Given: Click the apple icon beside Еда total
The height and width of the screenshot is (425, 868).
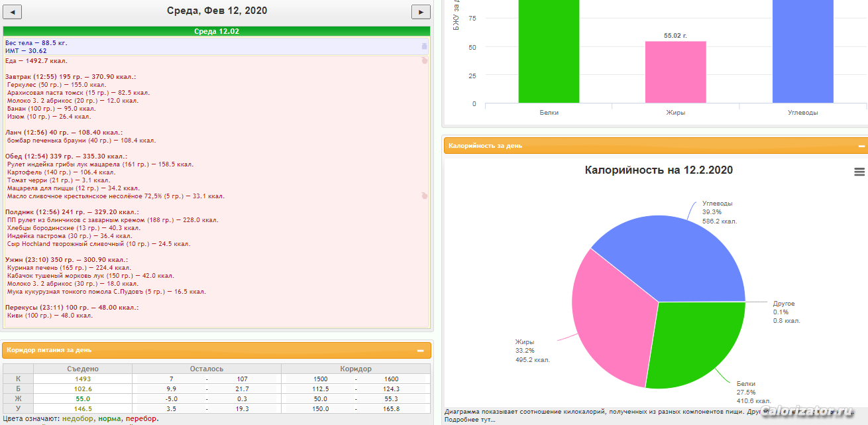Looking at the screenshot, I should point(424,61).
